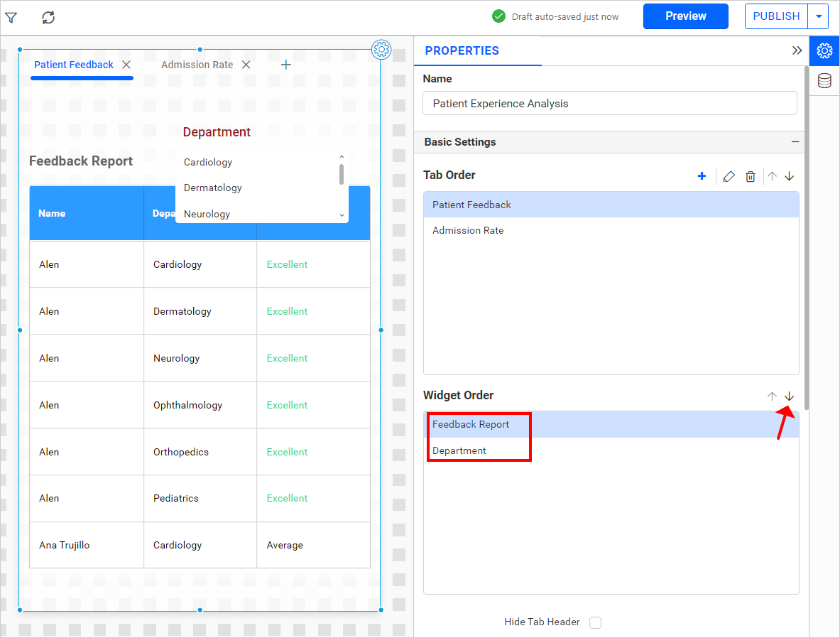Expand the PUBLISH dropdown arrow
This screenshot has height=638, width=840.
[819, 16]
